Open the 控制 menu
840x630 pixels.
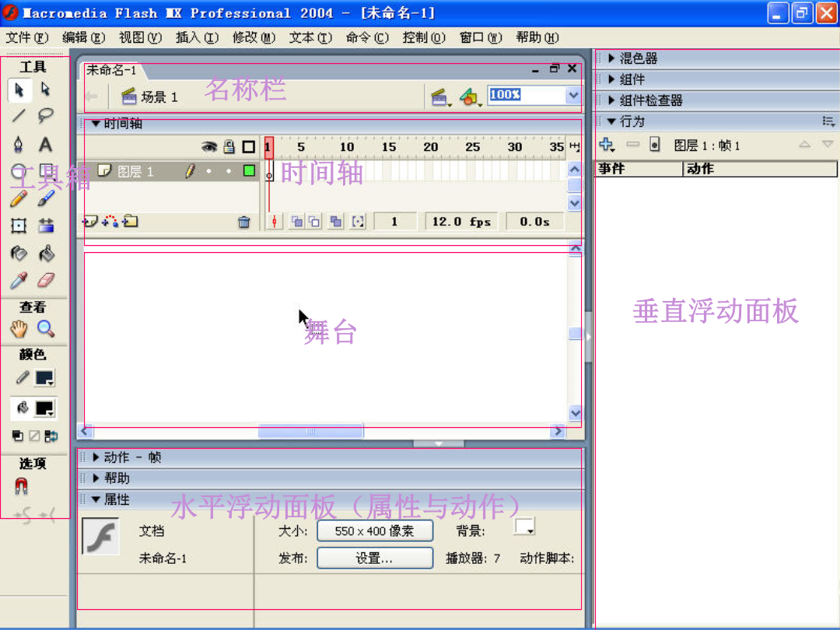[424, 37]
